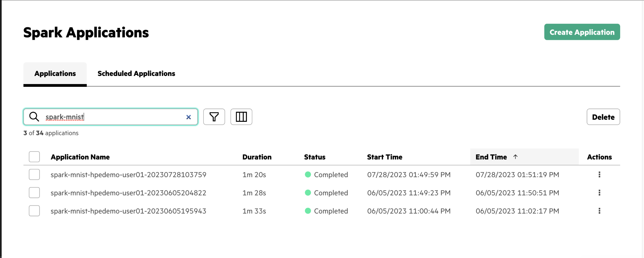Open application spark-mnist-hpedemo-user01-20230605195943

point(128,211)
